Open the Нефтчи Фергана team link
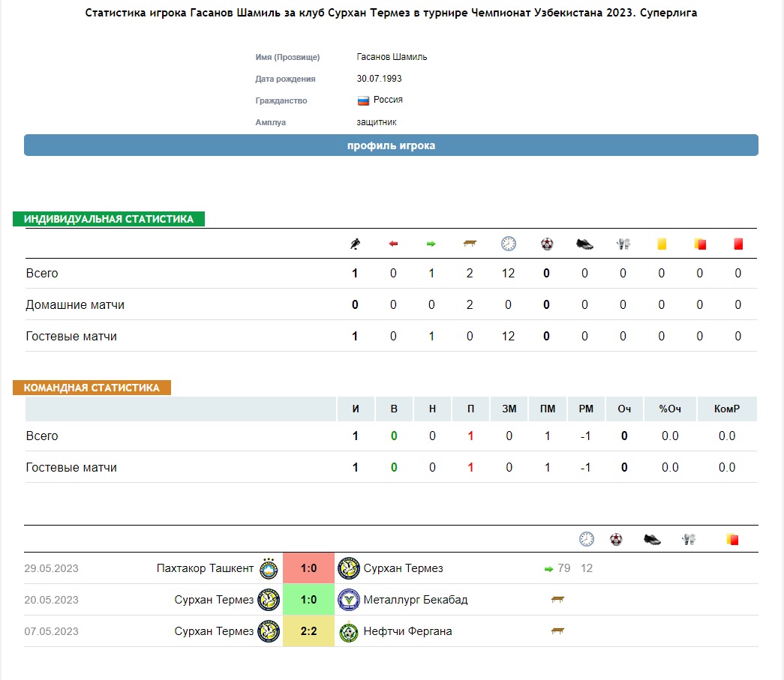The height and width of the screenshot is (680, 784). 407,631
